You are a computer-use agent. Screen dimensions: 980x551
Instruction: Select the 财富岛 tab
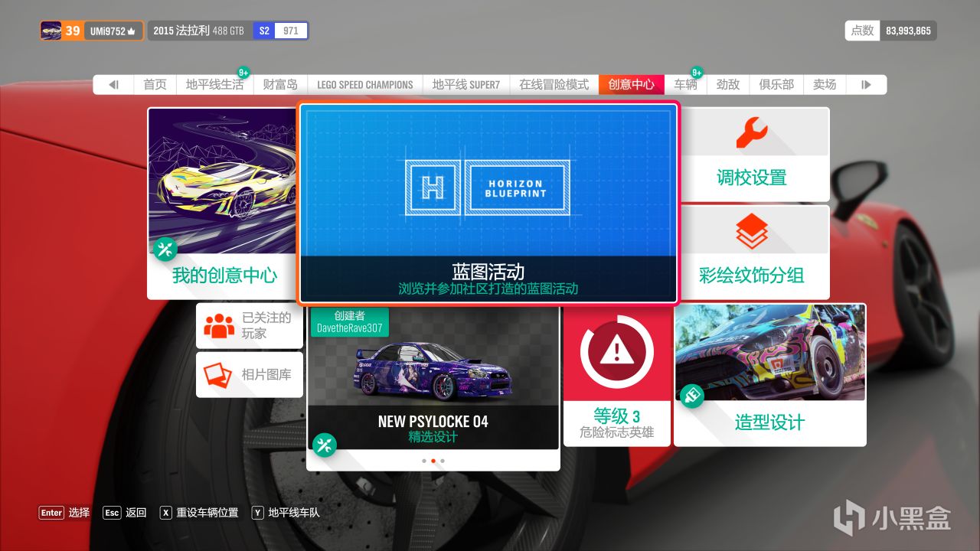tap(280, 85)
